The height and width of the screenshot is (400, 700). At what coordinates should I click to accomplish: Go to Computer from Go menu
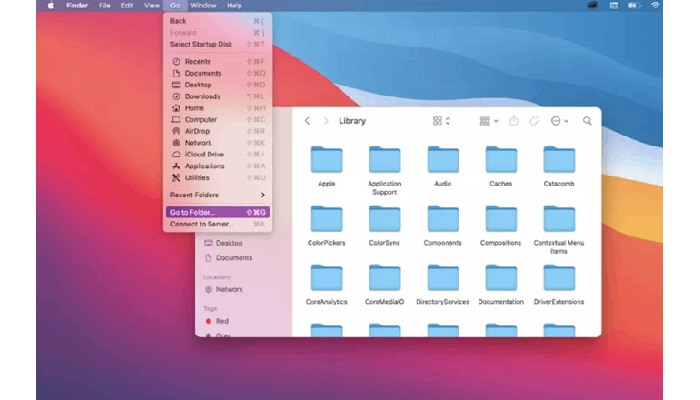point(217,120)
